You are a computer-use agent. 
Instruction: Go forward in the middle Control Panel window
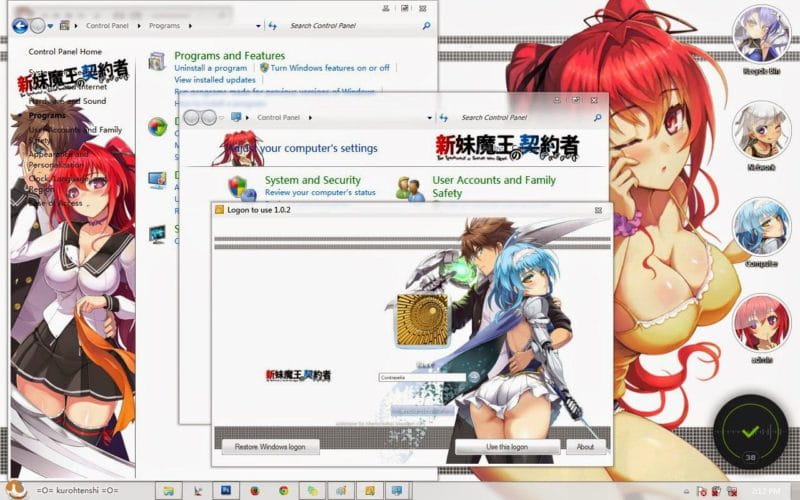[x=209, y=118]
